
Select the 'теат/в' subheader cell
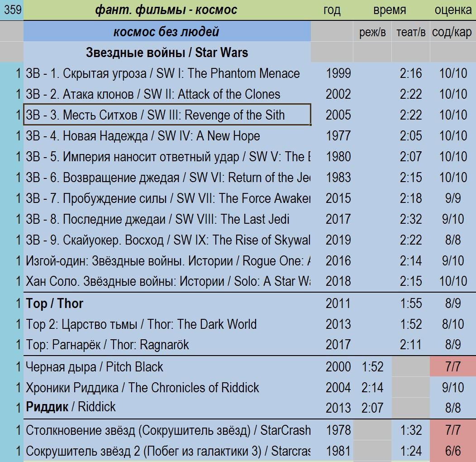[x=411, y=31]
